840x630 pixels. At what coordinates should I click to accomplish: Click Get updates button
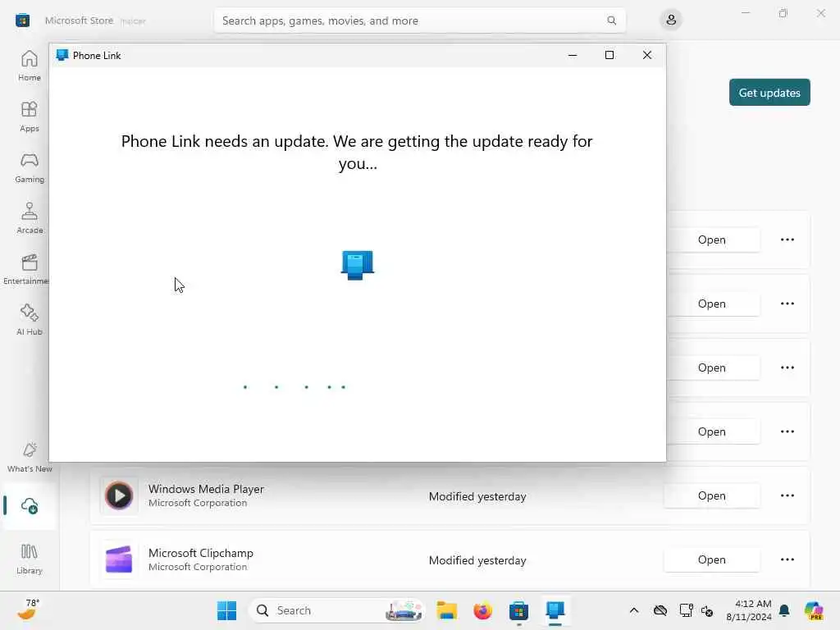click(x=769, y=93)
